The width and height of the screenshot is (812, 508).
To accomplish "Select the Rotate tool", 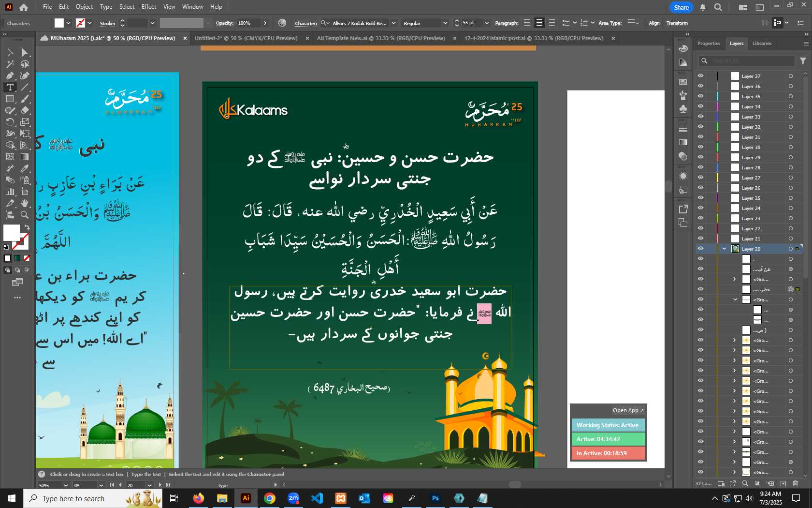I will [10, 122].
